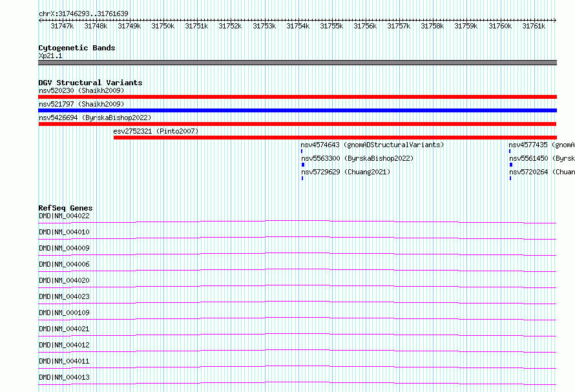Screen dimensions: 575x392
Task: Open variant nsv5426694 (ByrskaBishop2022) label
Action: tap(95, 118)
